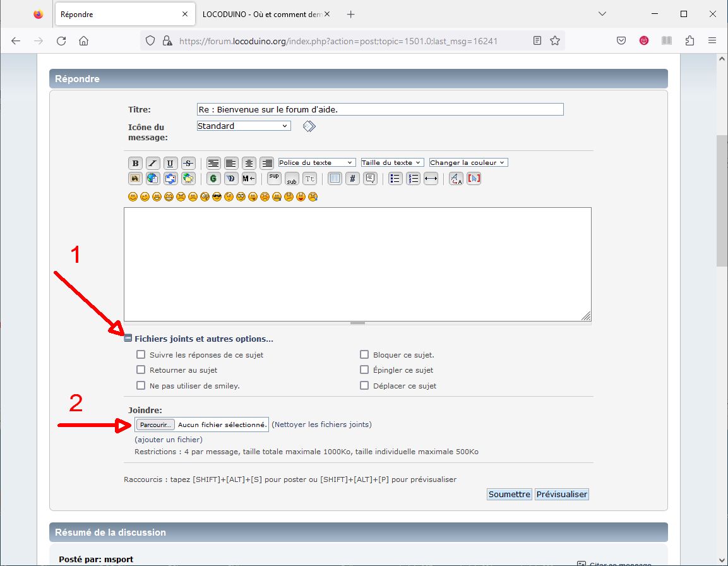Toggle reader view in address bar
Image resolution: width=728 pixels, height=566 pixels.
[x=537, y=41]
